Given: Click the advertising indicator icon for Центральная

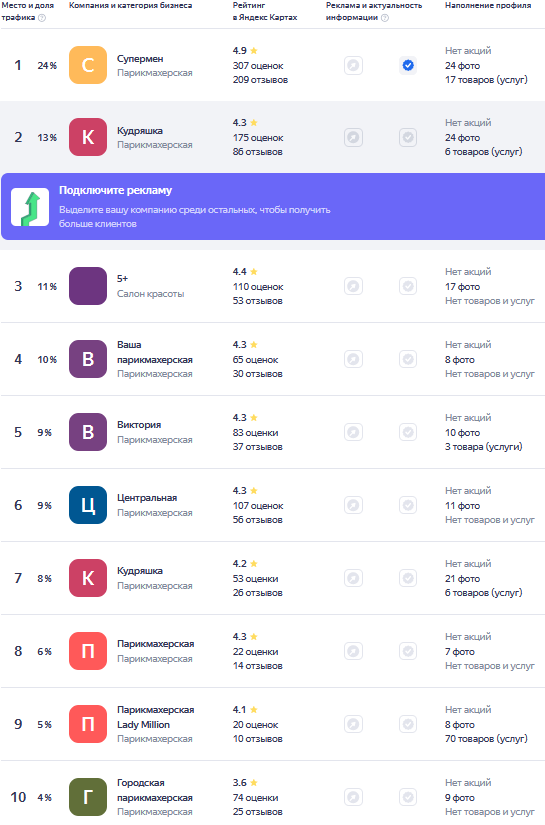Looking at the screenshot, I should [354, 505].
